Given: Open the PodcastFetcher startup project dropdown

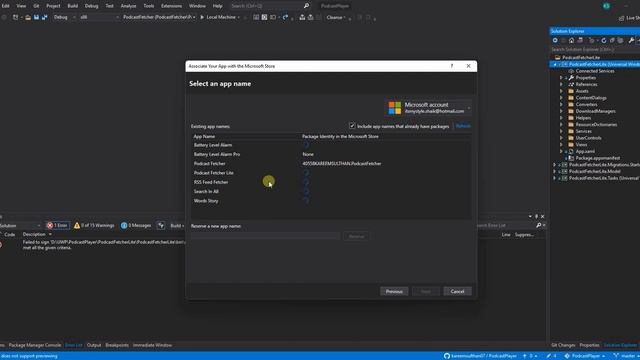Looking at the screenshot, I should click(158, 17).
